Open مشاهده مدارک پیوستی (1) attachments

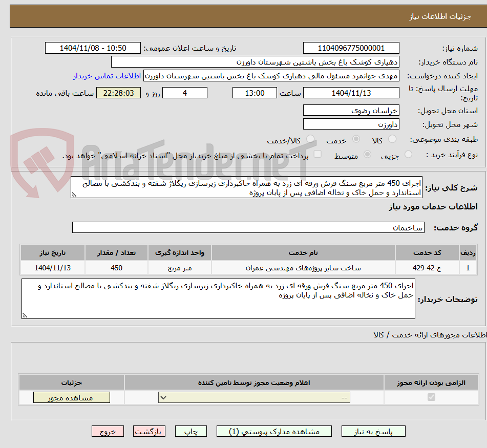point(274,431)
